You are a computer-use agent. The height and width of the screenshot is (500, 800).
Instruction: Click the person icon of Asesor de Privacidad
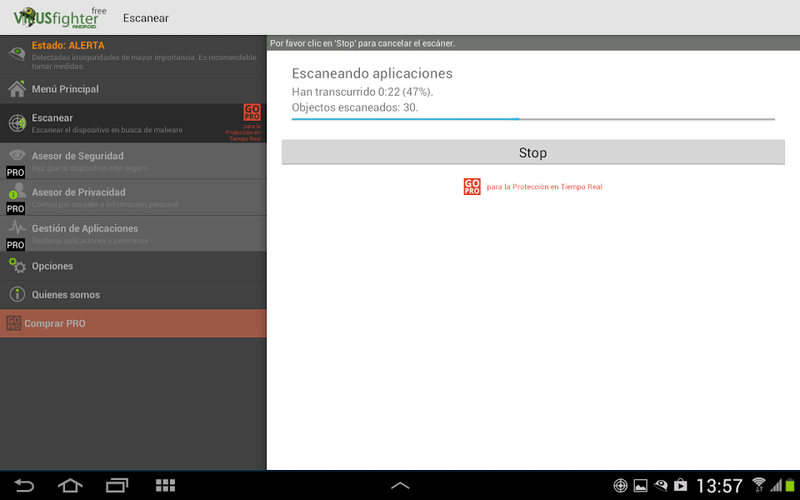pyautogui.click(x=17, y=190)
